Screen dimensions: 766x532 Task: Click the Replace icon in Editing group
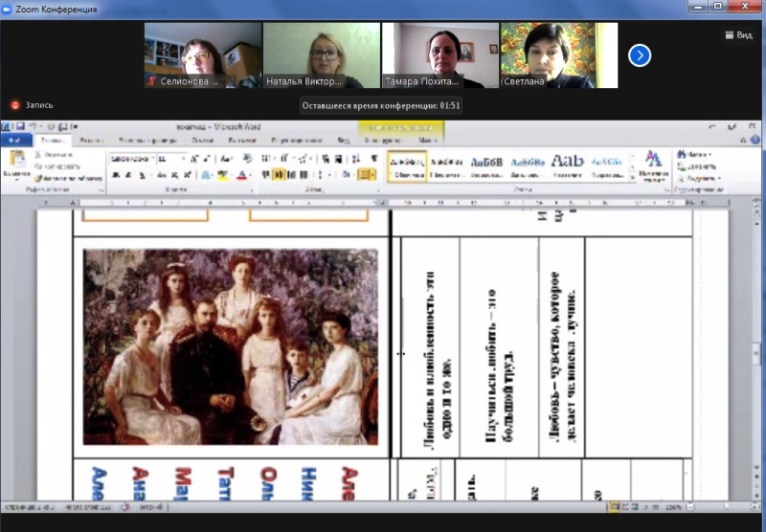(x=682, y=166)
